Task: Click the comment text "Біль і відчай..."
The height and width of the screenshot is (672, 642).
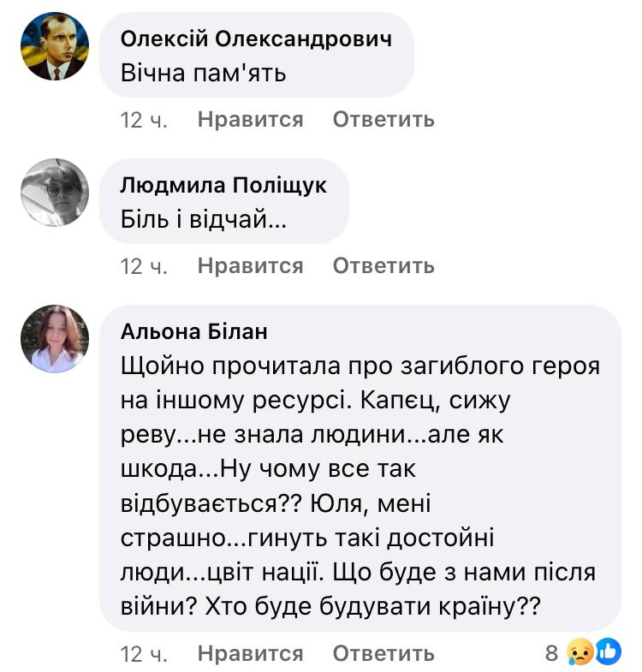Action: coord(204,220)
